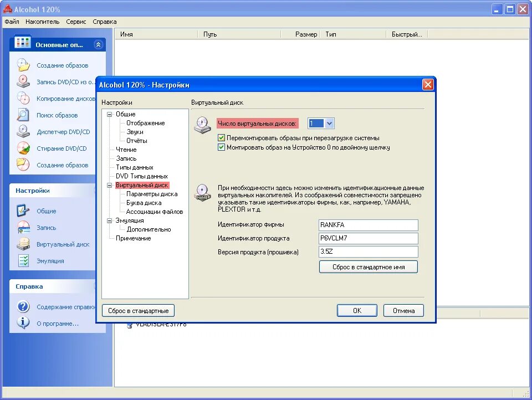Collapse the Общие tree node
This screenshot has width=532, height=400.
[110, 114]
